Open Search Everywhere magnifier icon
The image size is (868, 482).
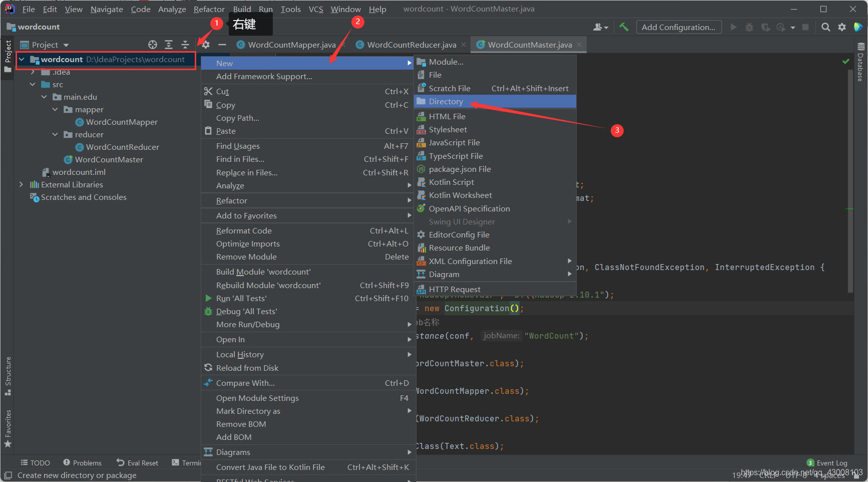click(x=826, y=27)
